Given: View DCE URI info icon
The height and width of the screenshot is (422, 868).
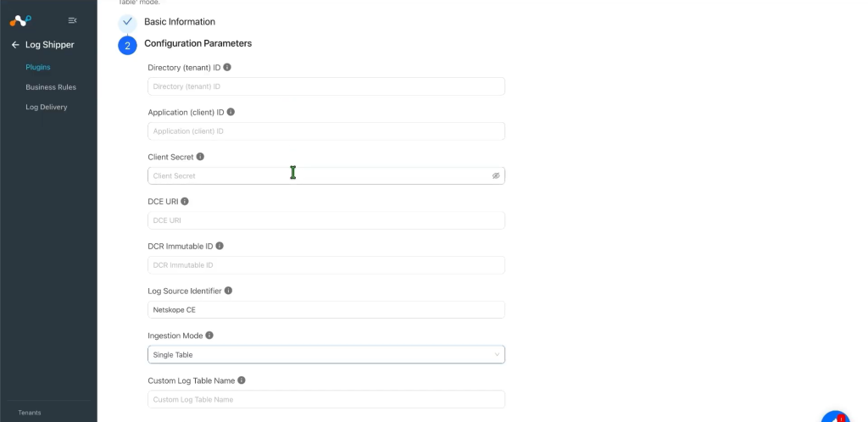Looking at the screenshot, I should [x=185, y=202].
